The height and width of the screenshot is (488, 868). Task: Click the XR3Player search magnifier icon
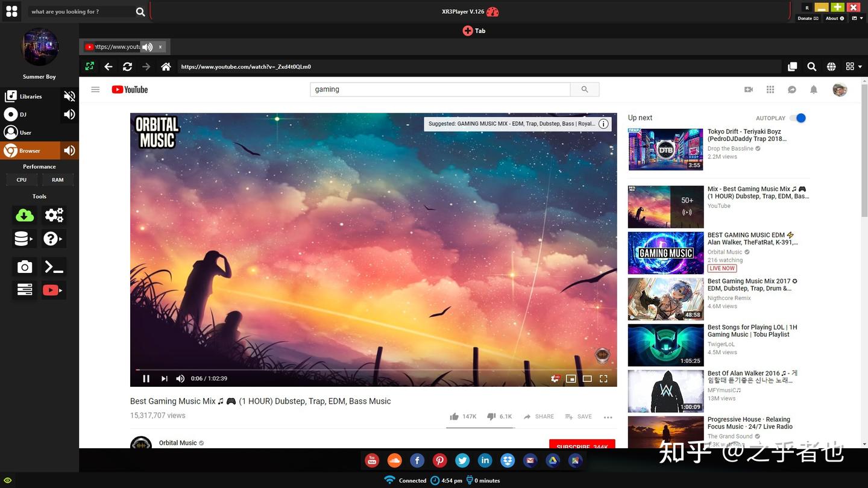140,11
